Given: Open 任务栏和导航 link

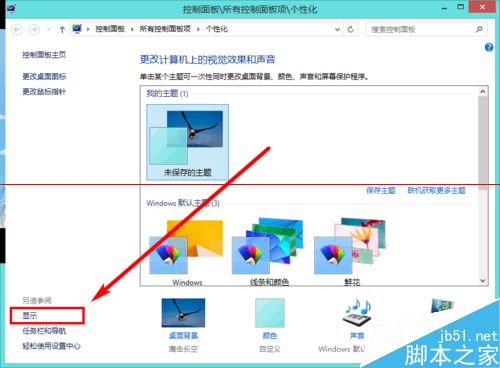Looking at the screenshot, I should pyautogui.click(x=44, y=331).
